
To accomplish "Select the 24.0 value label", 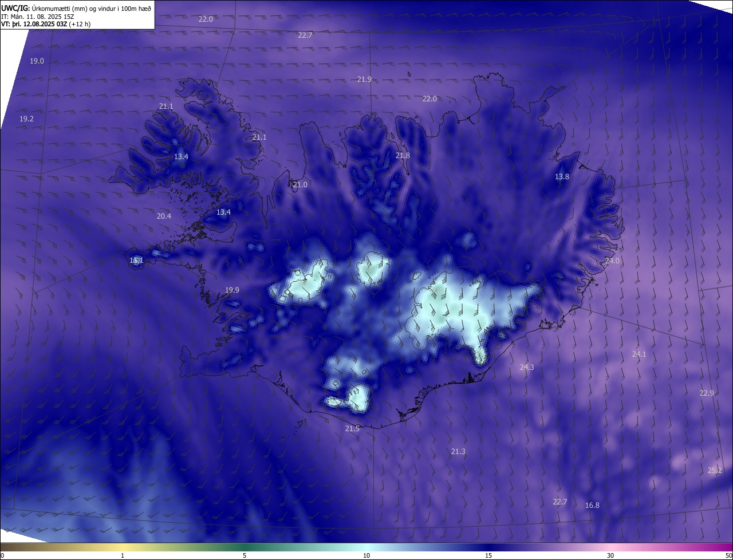I will pyautogui.click(x=612, y=261).
